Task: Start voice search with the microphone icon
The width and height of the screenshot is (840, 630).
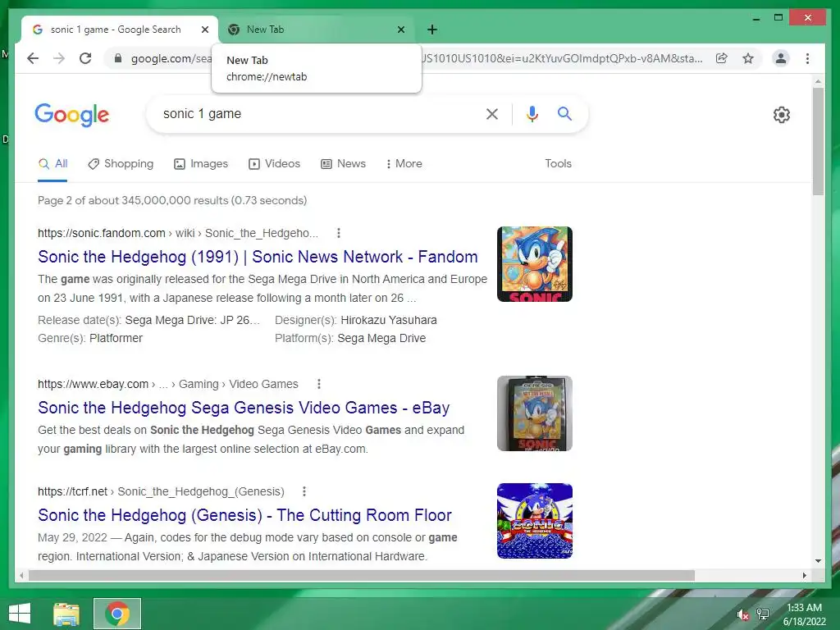Action: 532,113
